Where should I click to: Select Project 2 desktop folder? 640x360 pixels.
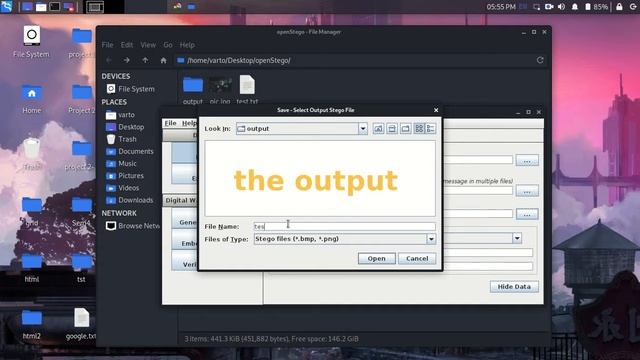point(82,99)
